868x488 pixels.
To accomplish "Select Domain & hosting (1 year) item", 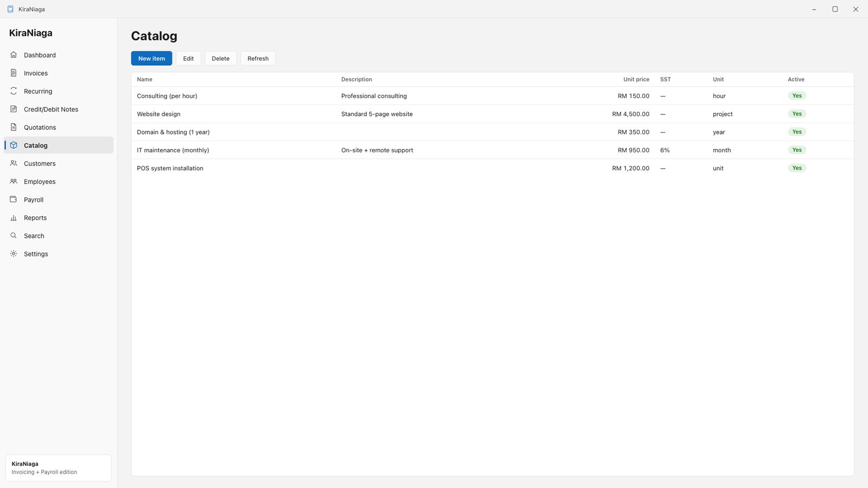I will [x=493, y=132].
